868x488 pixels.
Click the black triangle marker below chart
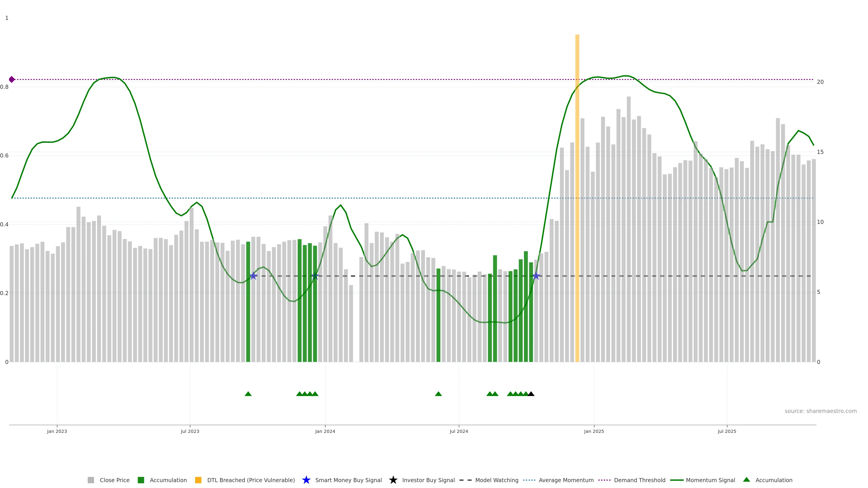point(531,394)
